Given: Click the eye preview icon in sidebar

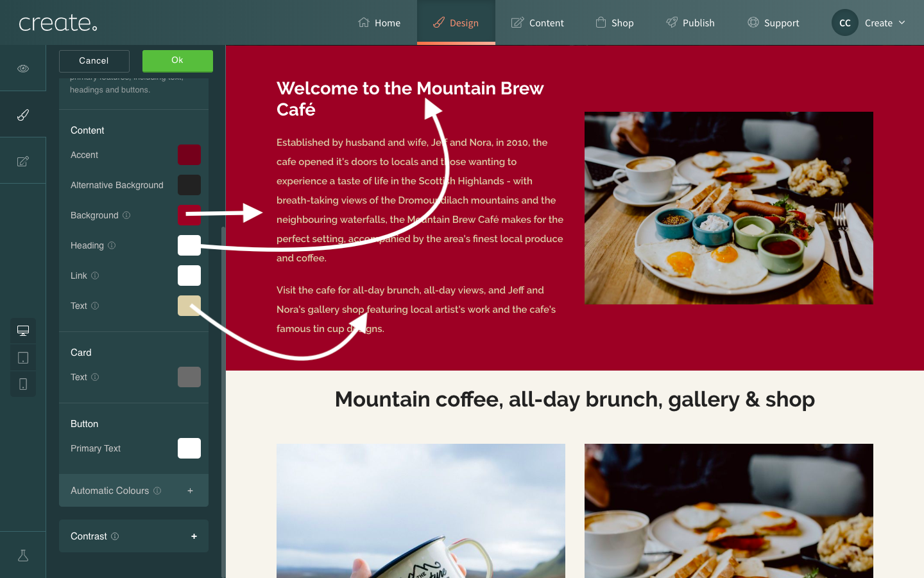Looking at the screenshot, I should tap(23, 68).
